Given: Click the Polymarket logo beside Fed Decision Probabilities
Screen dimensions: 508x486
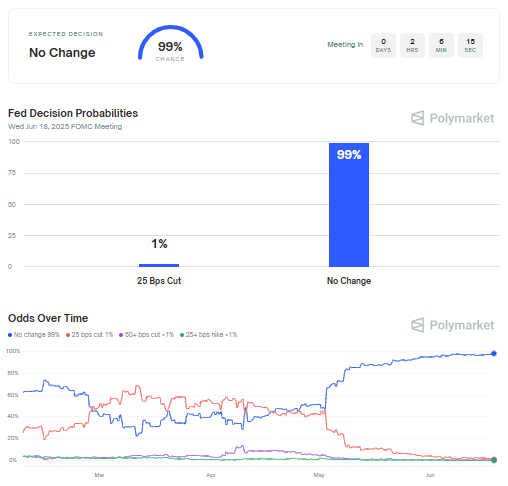Looking at the screenshot, I should coord(452,118).
